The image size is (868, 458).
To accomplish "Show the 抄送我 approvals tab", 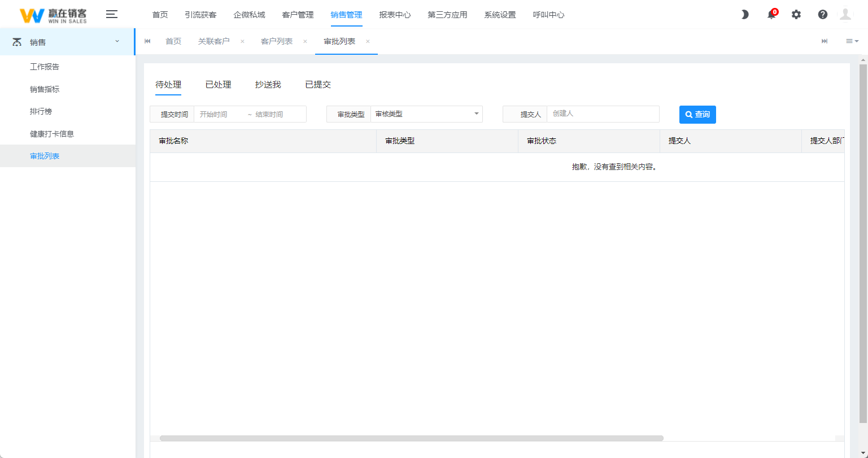I will [268, 85].
